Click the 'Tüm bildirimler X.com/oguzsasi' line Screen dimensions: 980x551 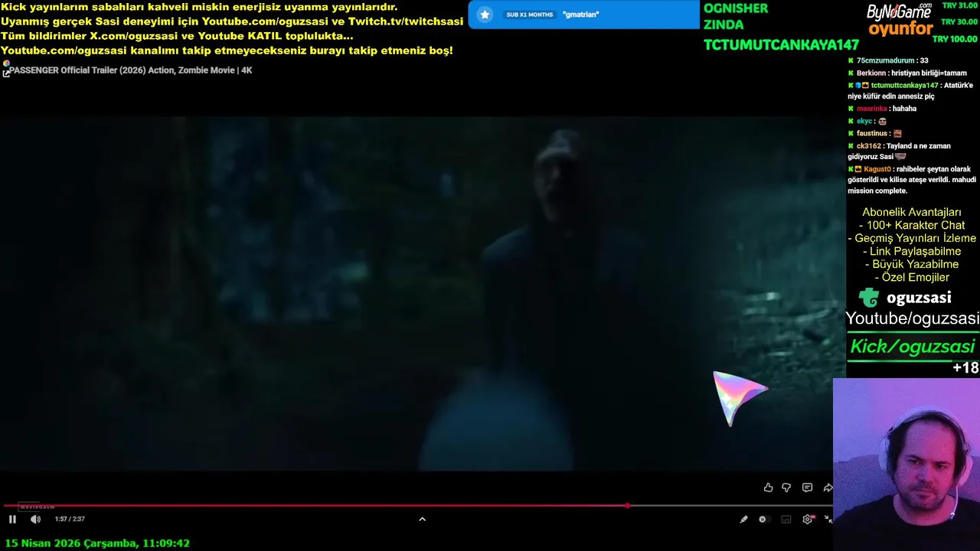pyautogui.click(x=177, y=36)
